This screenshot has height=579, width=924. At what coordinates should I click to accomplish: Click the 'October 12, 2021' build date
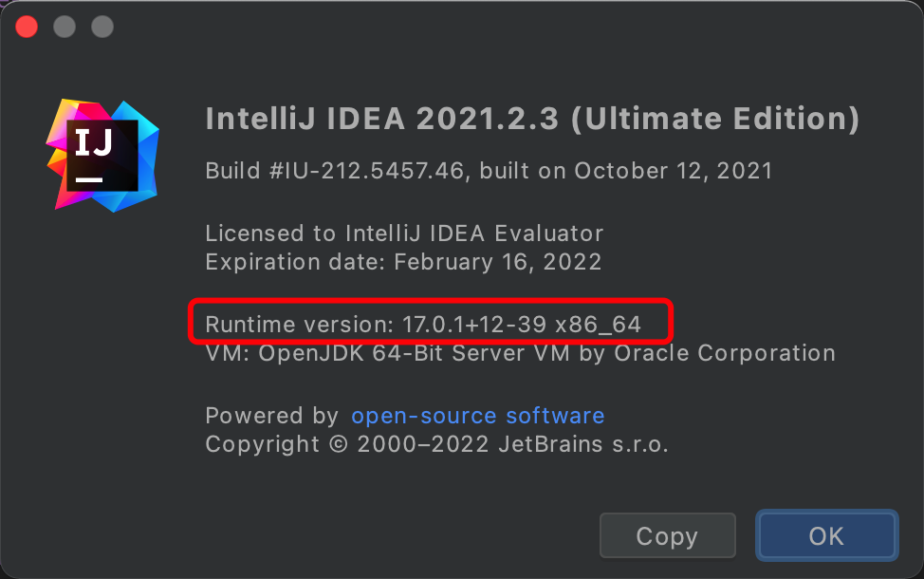coord(674,172)
